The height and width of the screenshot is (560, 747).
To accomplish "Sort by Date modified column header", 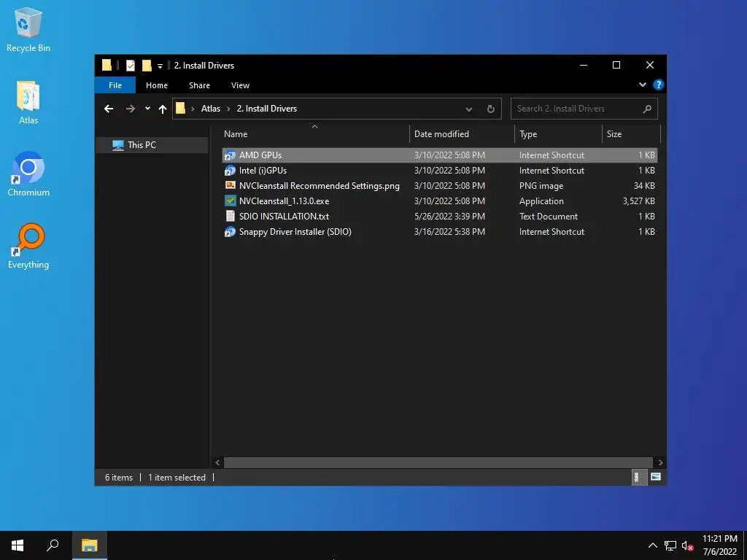I will coord(462,134).
